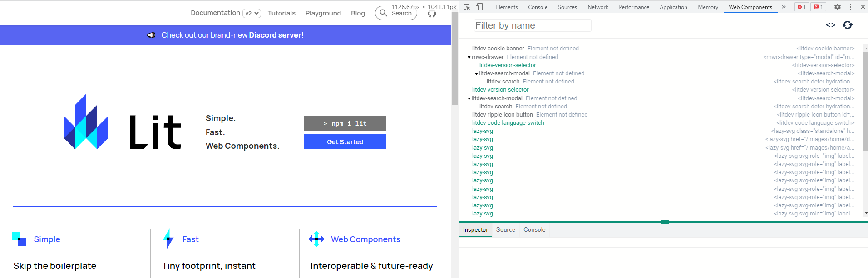Go to the Application tab
Viewport: 868px width, 278px height.
[673, 7]
